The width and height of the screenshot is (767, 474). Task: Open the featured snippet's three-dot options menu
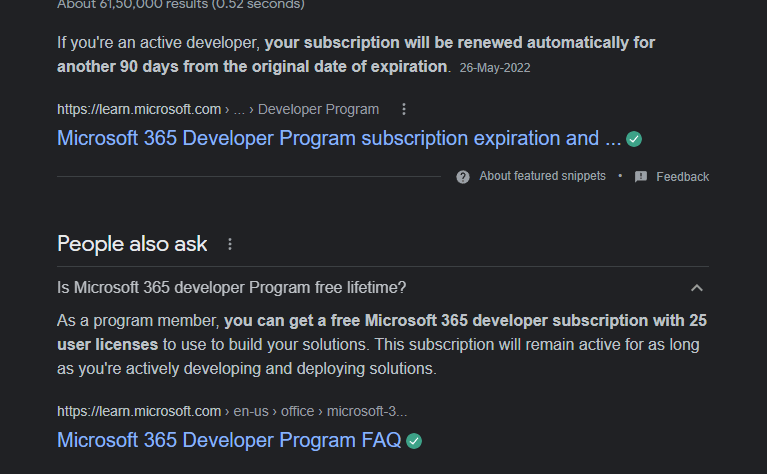pos(404,109)
